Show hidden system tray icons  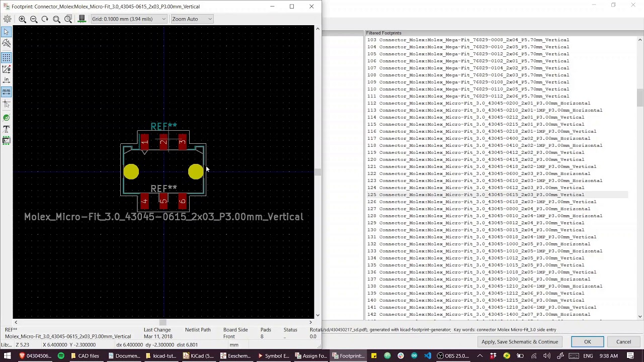pyautogui.click(x=480, y=356)
